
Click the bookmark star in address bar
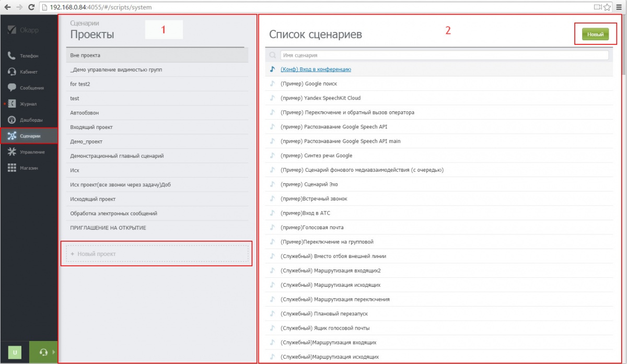click(x=607, y=7)
